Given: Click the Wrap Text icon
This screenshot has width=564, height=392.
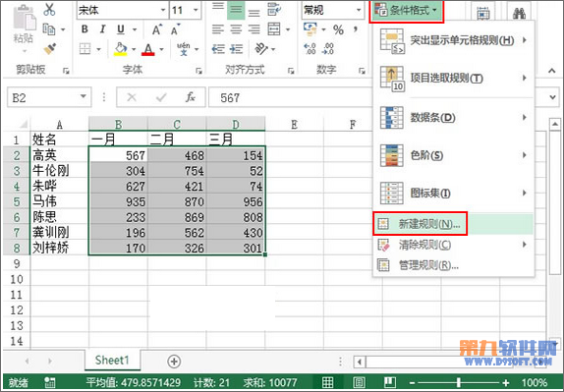Looking at the screenshot, I should click(274, 10).
